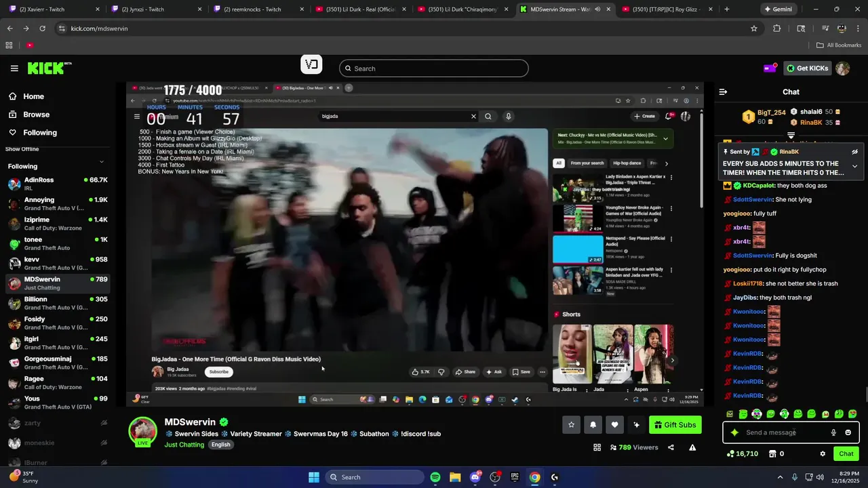Open Epic Games Launcher from taskbar
This screenshot has width=868, height=488.
pyautogui.click(x=515, y=477)
